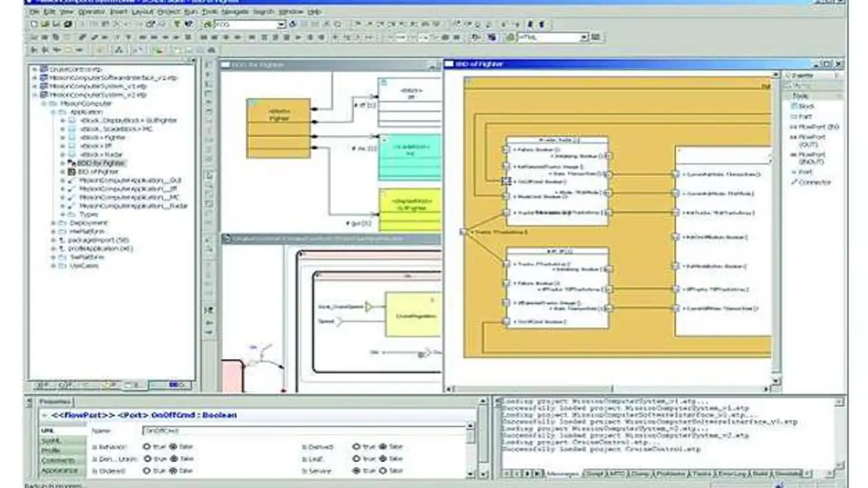Open the File menu
The height and width of the screenshot is (488, 868).
click(34, 12)
